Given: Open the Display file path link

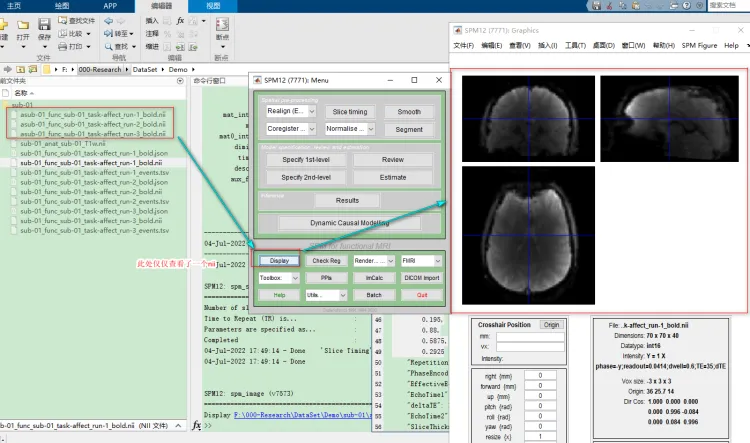Looking at the screenshot, I should click(x=303, y=415).
